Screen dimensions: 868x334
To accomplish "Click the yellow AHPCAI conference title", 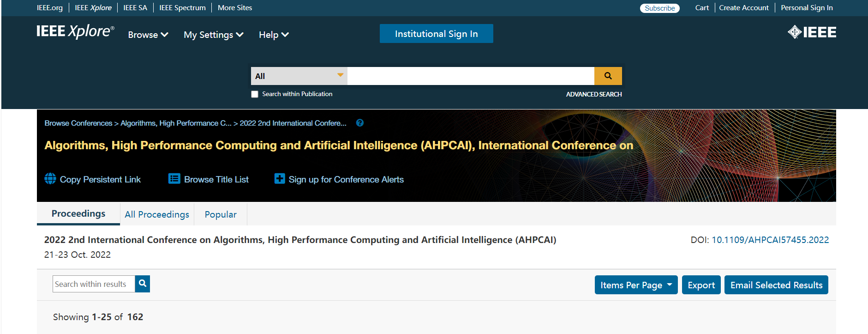I will tap(339, 146).
